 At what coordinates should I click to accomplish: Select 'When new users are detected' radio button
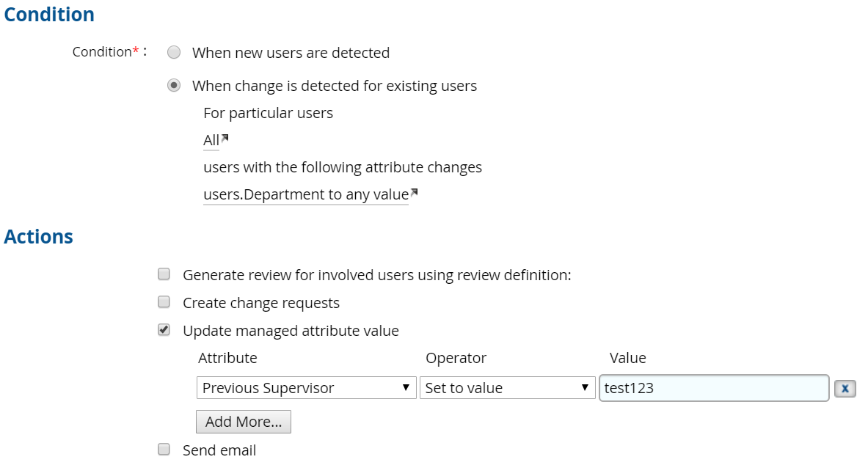click(174, 53)
